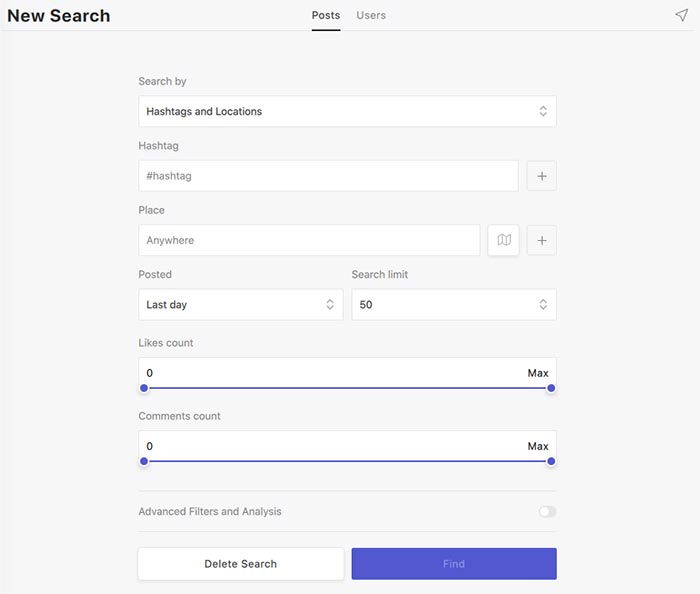Click Comments count maximum slider handle
The width and height of the screenshot is (700, 594).
pyautogui.click(x=551, y=461)
